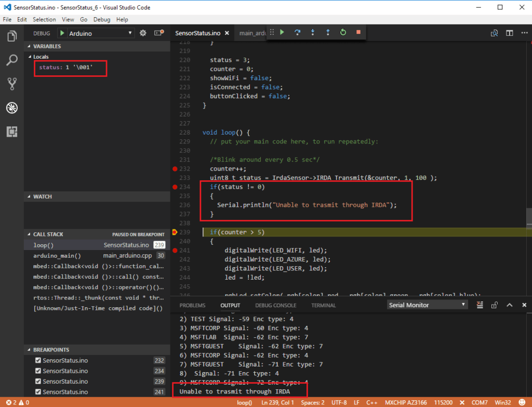The image size is (532, 407).
Task: Click the serial port disconnect icon in status bar
Action: pyautogui.click(x=462, y=402)
